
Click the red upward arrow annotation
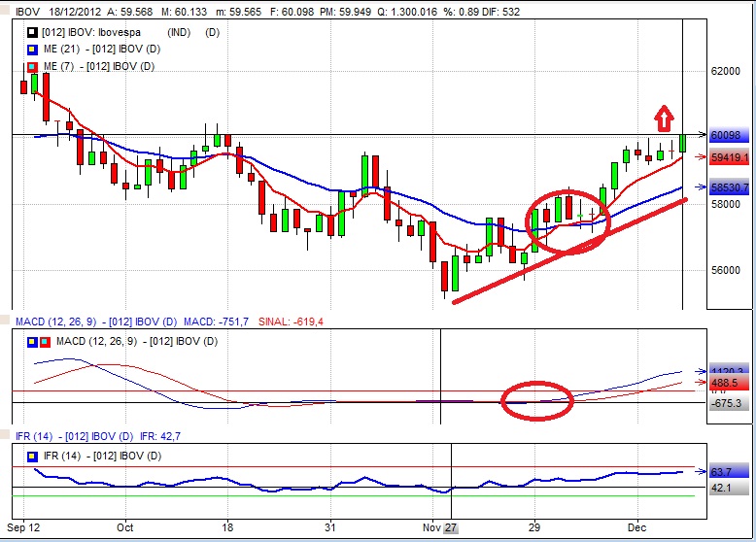(x=663, y=118)
